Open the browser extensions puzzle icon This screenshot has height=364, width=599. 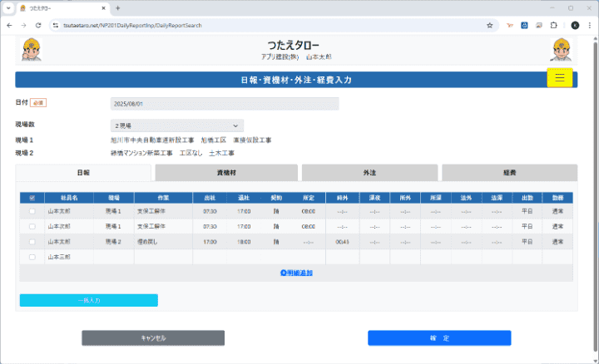553,25
